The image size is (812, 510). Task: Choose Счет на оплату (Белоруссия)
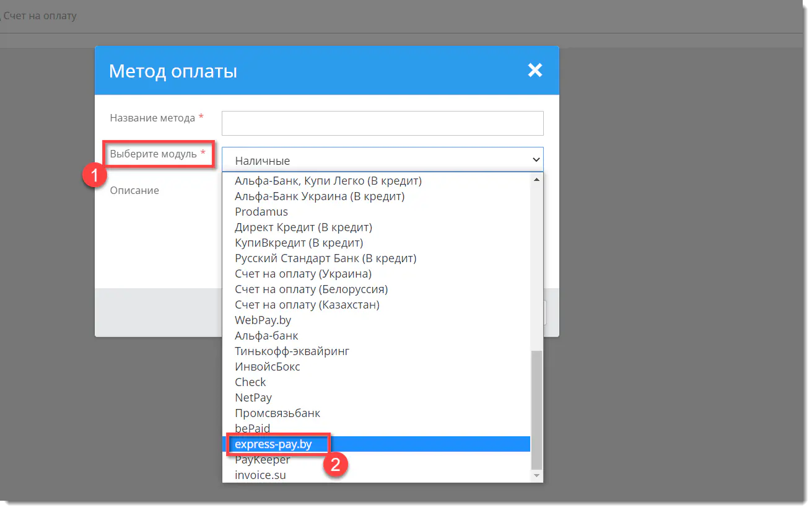coord(312,289)
